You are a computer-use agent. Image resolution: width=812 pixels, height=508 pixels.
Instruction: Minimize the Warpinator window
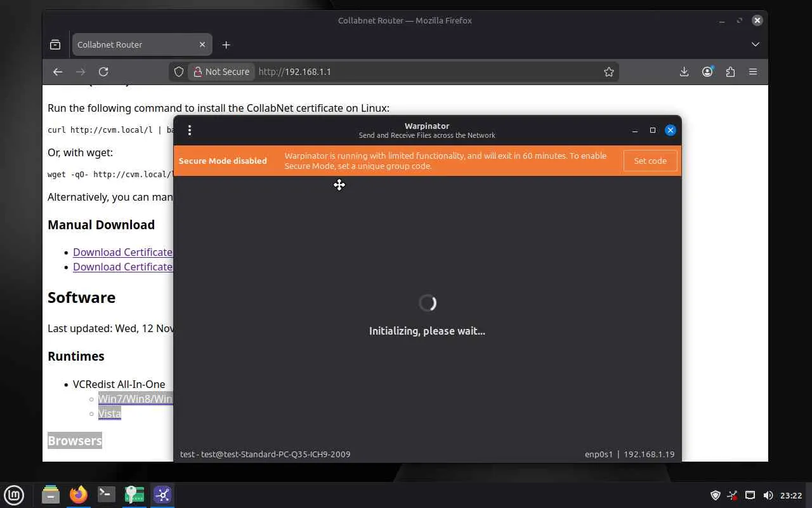(634, 130)
